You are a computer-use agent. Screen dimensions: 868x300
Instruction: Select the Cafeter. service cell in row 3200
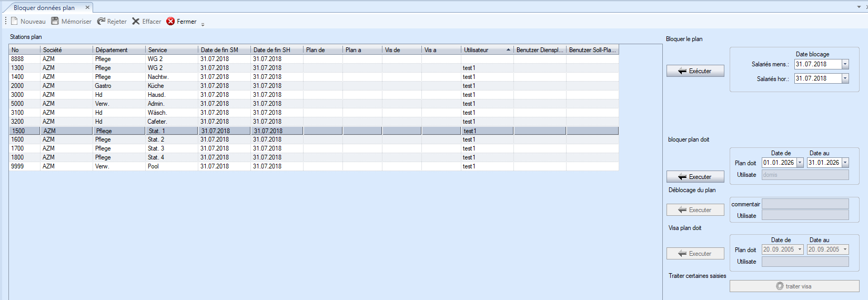pos(172,122)
